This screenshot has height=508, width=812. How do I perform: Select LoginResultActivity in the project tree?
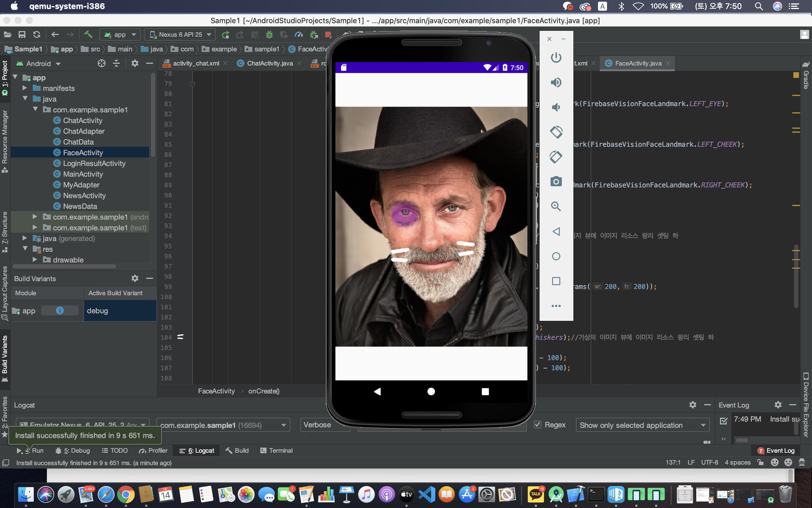coord(94,163)
